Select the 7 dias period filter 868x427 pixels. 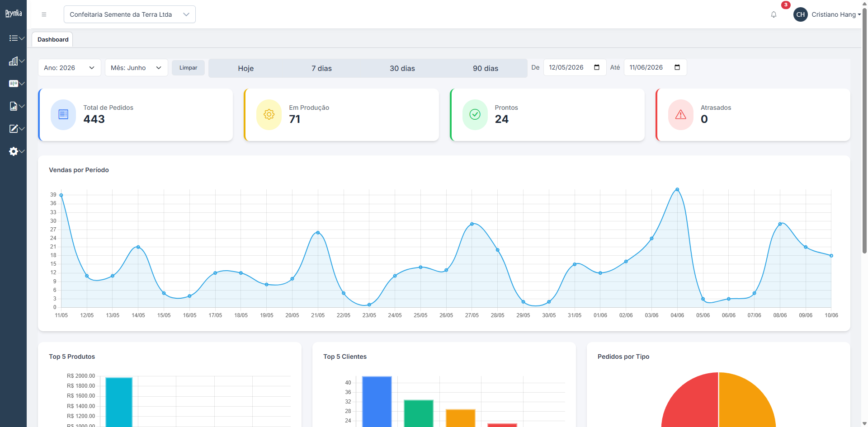click(x=321, y=68)
